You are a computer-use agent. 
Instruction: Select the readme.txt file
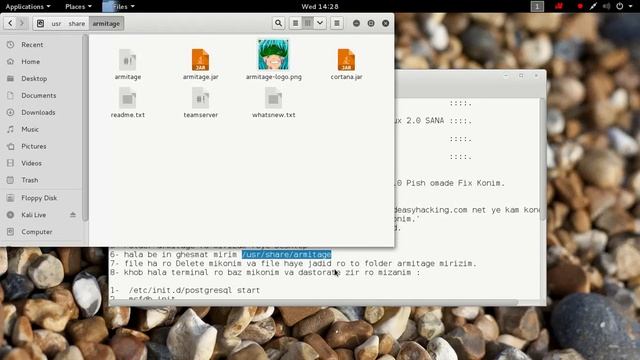pos(128,103)
